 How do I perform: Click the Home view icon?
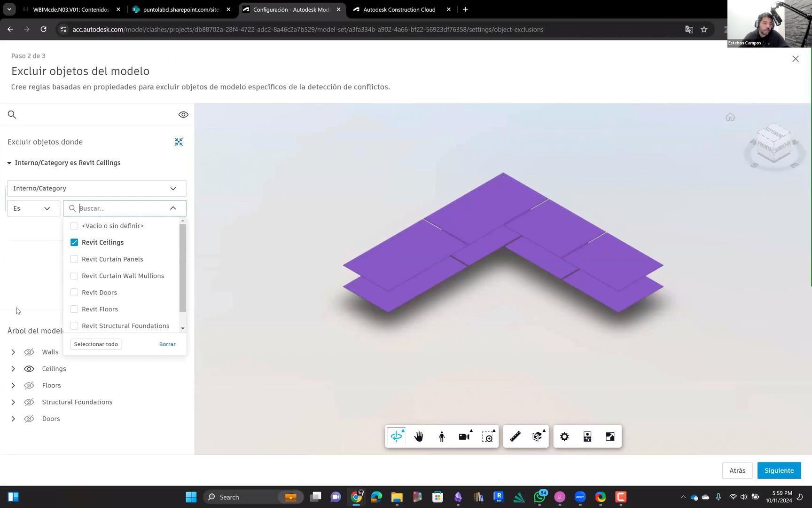pos(730,117)
